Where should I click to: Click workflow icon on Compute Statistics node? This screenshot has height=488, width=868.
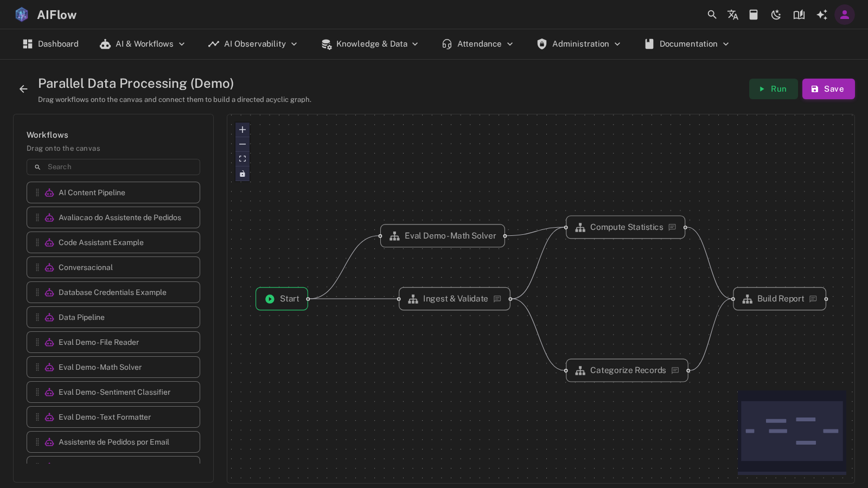[x=580, y=227]
